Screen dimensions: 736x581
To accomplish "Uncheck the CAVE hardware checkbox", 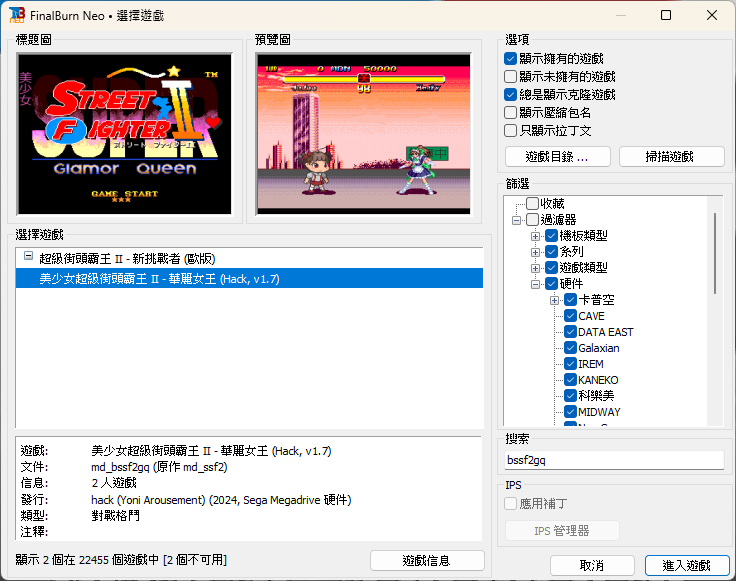I will click(x=570, y=315).
